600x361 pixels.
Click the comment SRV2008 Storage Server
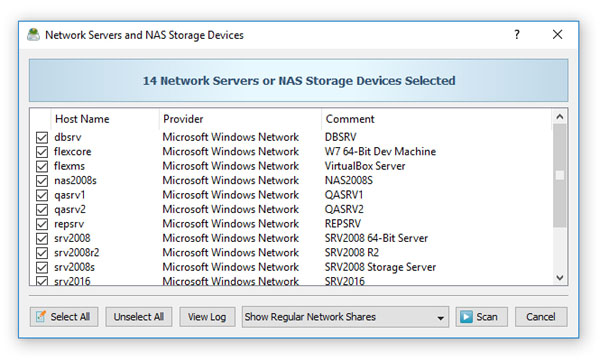pyautogui.click(x=380, y=267)
